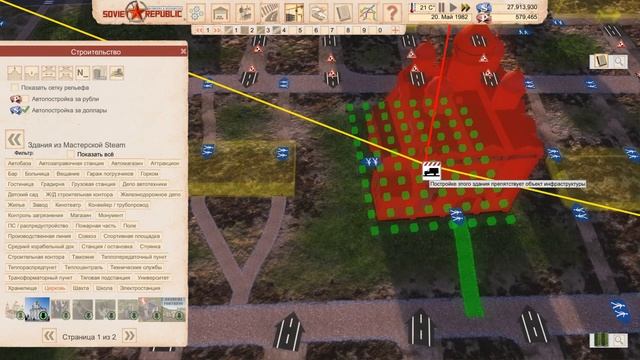Screen dimensions: 640x360
Task: Open the transport lines map toolbar icon
Action: pyautogui.click(x=368, y=13)
